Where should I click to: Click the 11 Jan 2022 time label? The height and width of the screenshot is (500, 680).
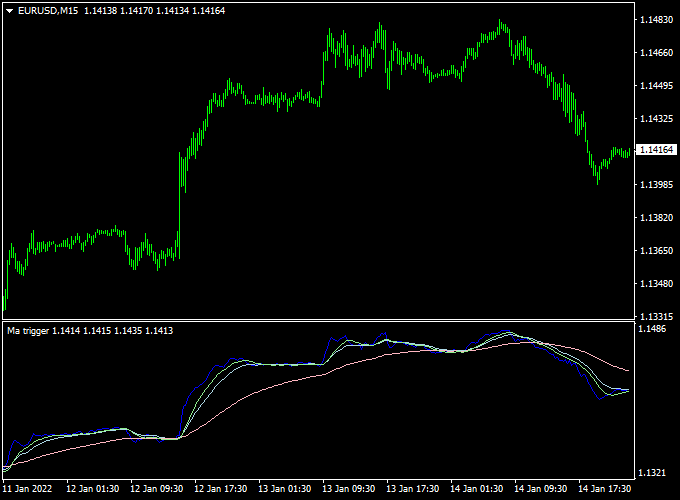click(x=27, y=489)
